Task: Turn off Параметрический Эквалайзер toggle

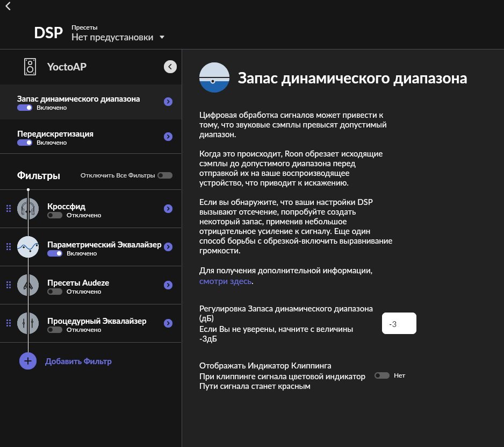Action: [x=55, y=253]
